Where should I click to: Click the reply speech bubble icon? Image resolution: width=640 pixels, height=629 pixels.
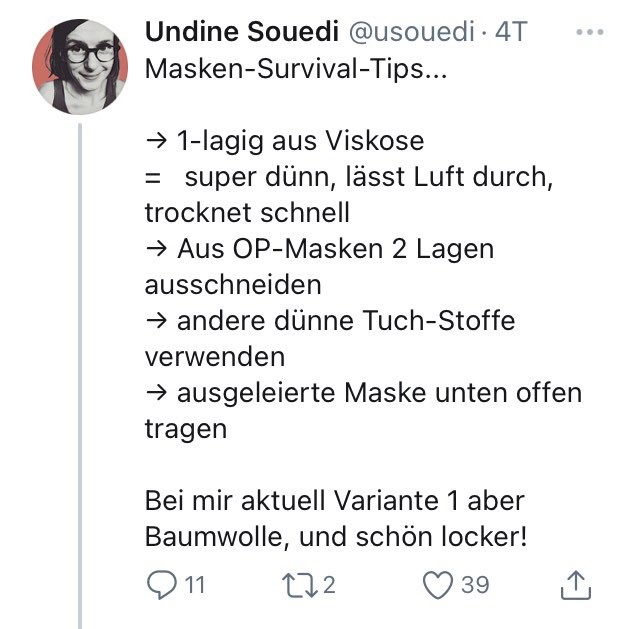coord(161,583)
